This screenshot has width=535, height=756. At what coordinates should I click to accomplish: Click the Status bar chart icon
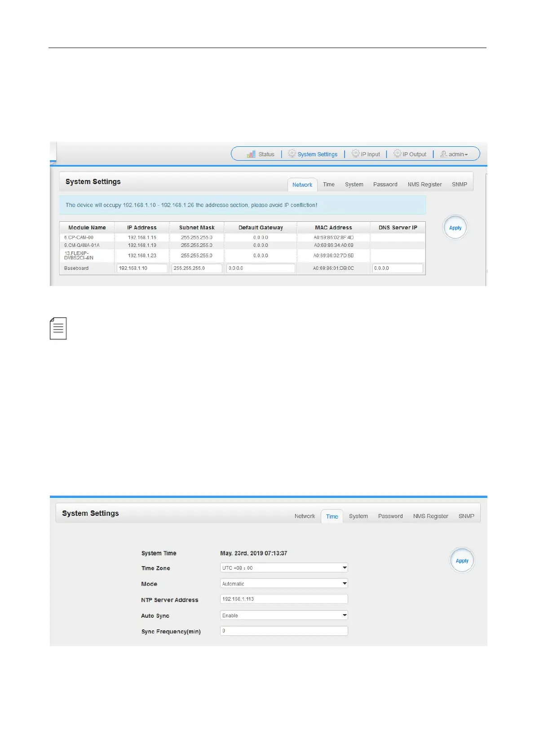251,154
